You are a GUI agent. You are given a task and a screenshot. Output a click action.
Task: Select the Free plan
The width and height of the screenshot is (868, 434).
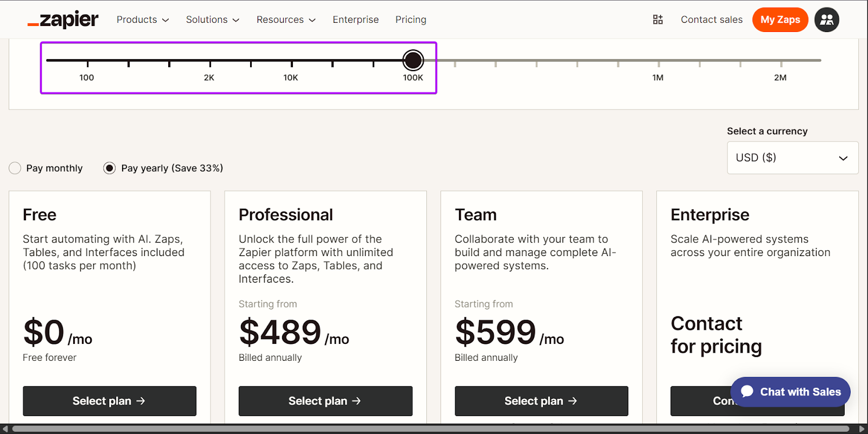click(x=109, y=401)
